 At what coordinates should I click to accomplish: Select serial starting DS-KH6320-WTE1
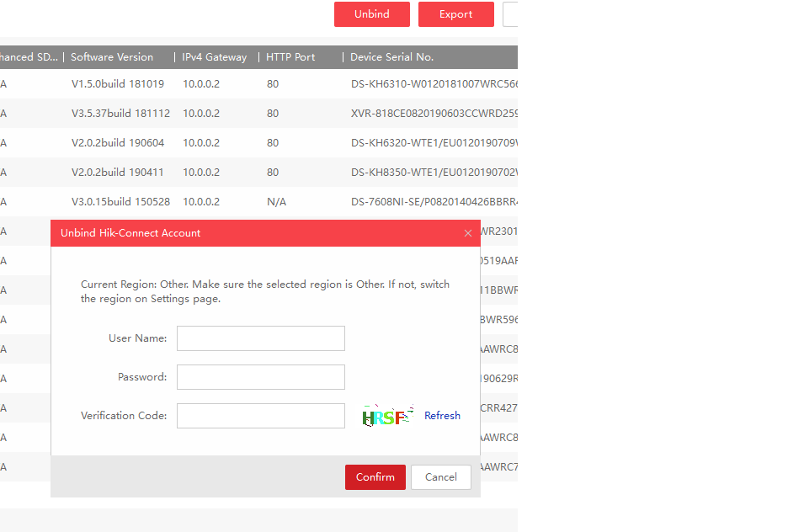point(434,143)
